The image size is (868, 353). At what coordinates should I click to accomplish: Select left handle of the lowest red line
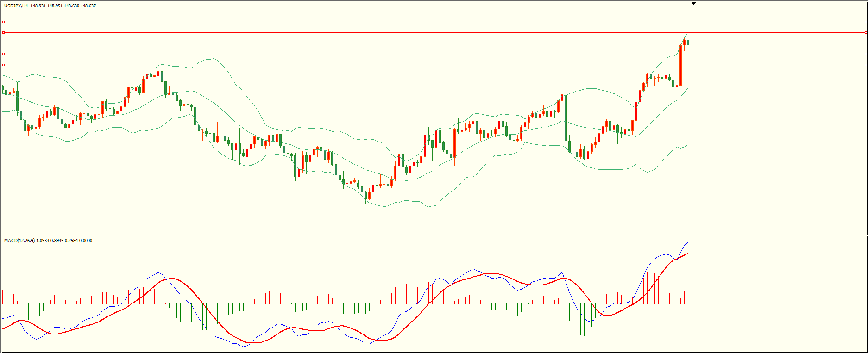click(x=3, y=65)
